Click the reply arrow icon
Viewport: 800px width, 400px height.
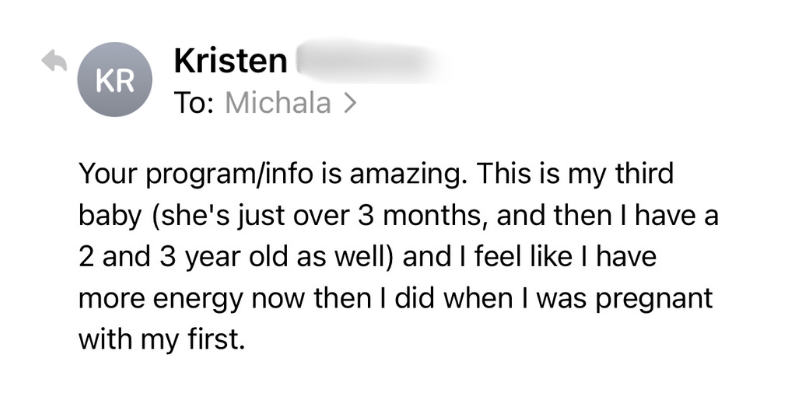tap(51, 62)
